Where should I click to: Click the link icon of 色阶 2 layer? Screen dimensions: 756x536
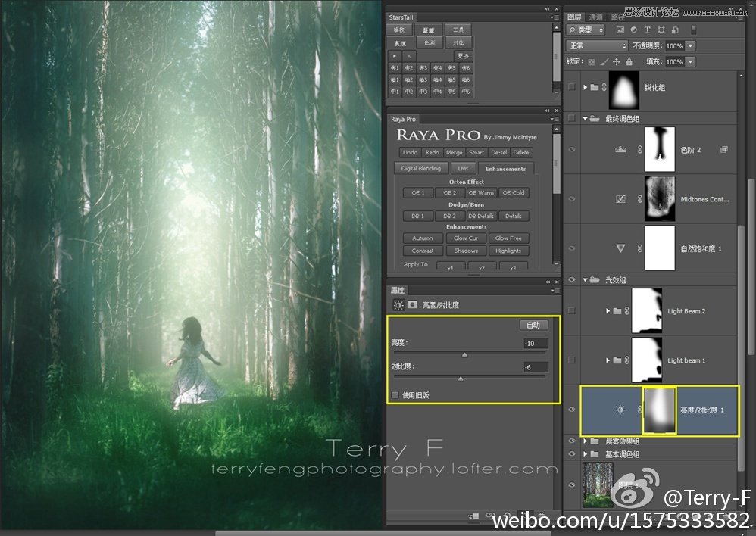click(640, 149)
